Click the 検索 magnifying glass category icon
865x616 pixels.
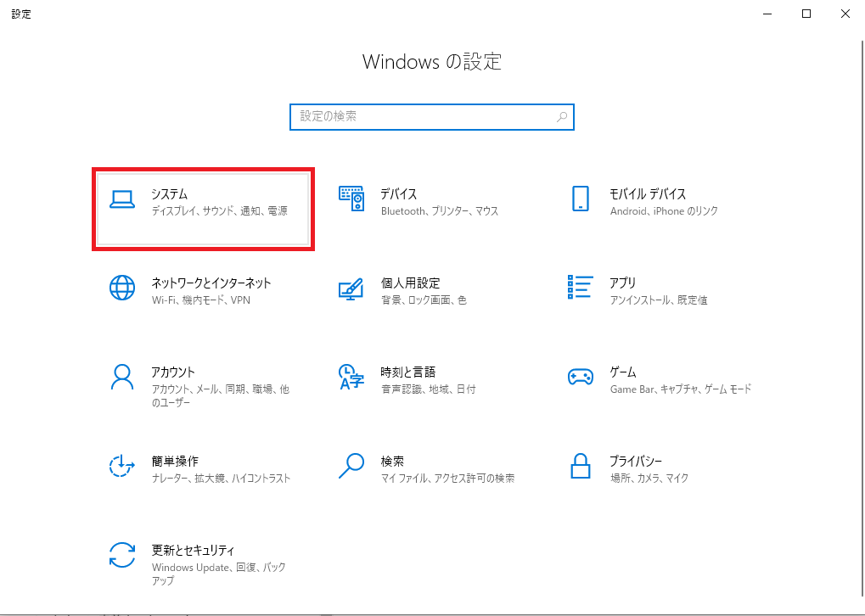point(351,466)
